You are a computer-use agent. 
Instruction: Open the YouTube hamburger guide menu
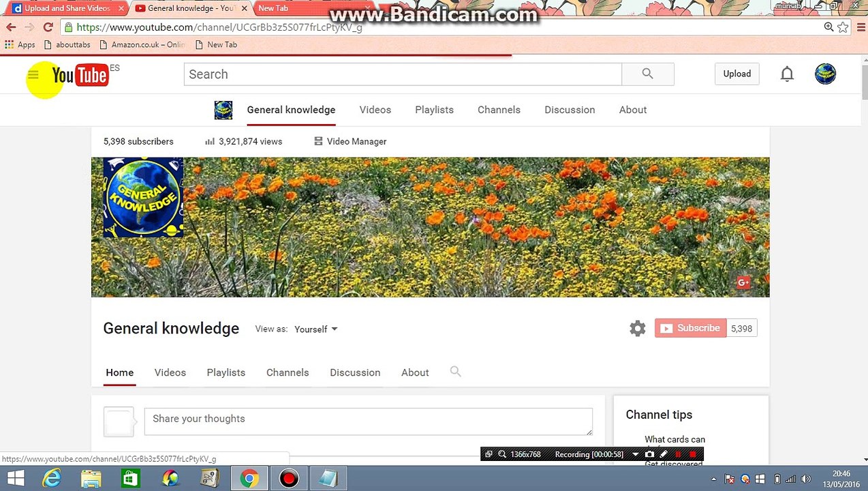point(33,75)
